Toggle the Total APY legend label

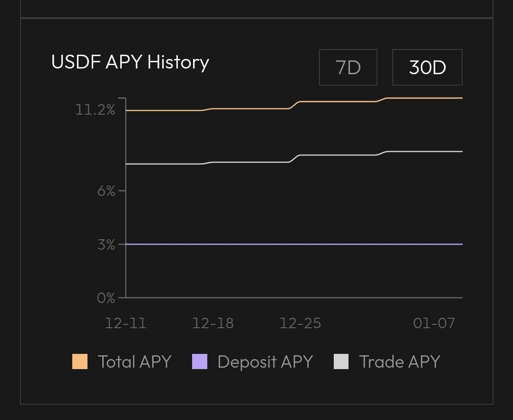click(135, 361)
